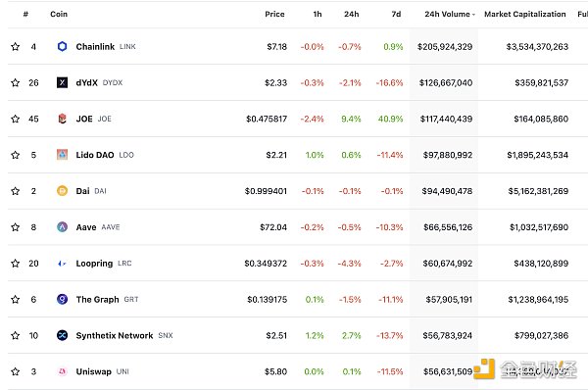Toggle favorite star for Chainlink
Screen dimensions: 588x390
(16, 46)
